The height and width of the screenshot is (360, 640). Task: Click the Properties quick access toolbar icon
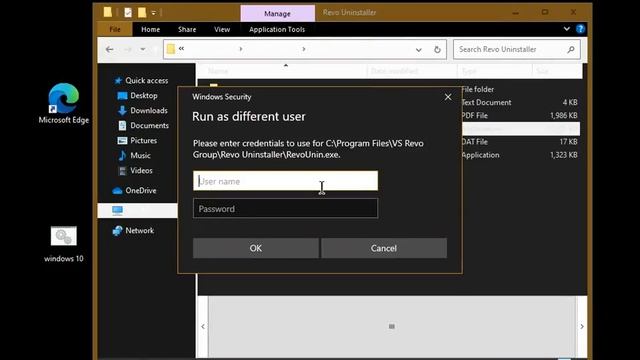[x=128, y=13]
